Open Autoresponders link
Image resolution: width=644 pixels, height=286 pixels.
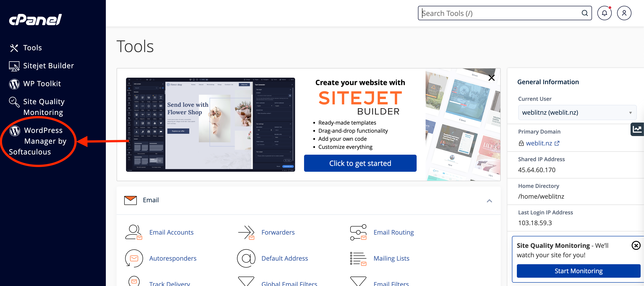[x=173, y=258]
